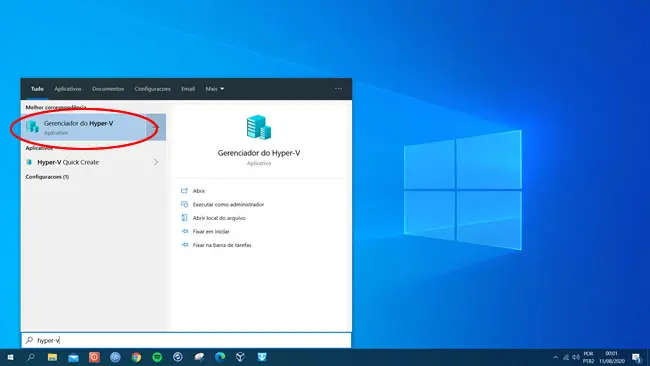This screenshot has height=366, width=650.
Task: Open Google Chrome from the taskbar
Action: tap(136, 357)
